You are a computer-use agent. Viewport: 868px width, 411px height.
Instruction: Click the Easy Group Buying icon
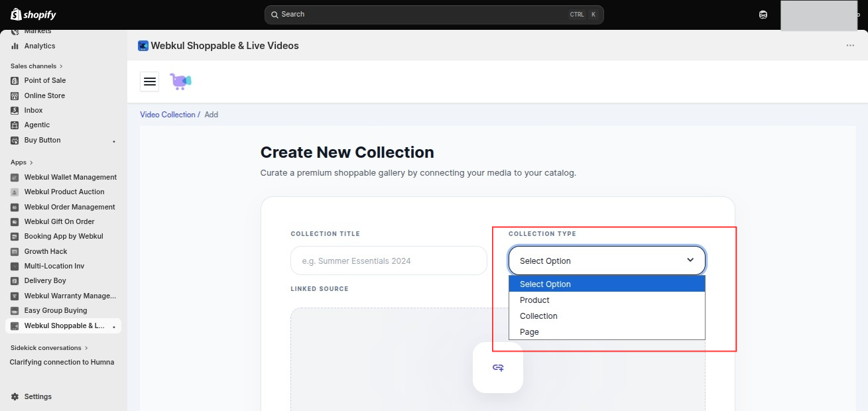point(15,310)
